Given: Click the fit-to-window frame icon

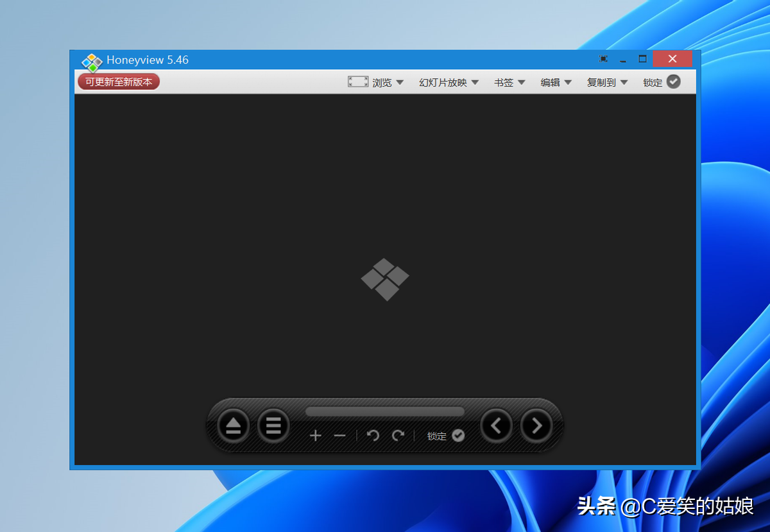Looking at the screenshot, I should point(358,82).
